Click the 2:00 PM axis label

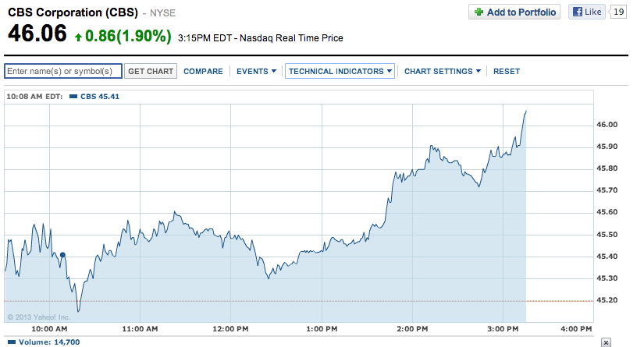coord(412,329)
